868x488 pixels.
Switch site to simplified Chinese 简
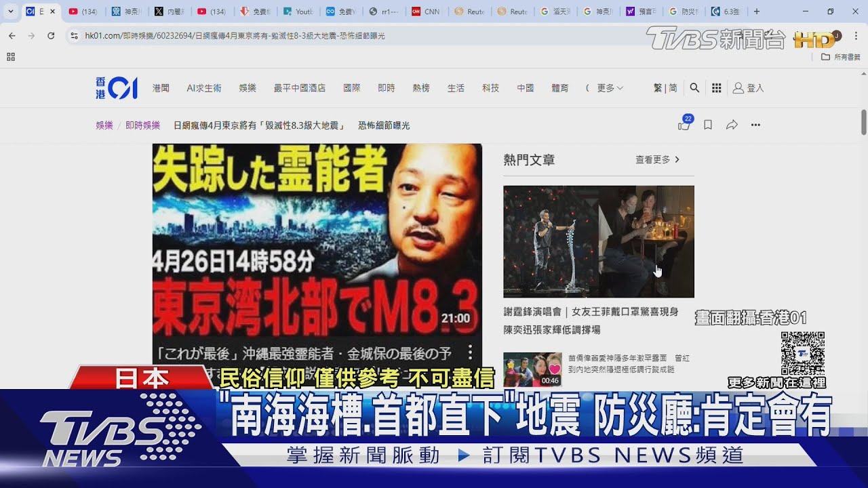pyautogui.click(x=673, y=88)
